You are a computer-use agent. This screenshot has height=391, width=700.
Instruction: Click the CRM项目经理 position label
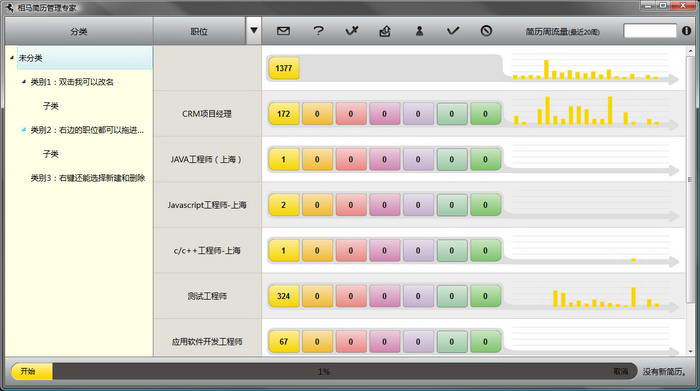[207, 114]
